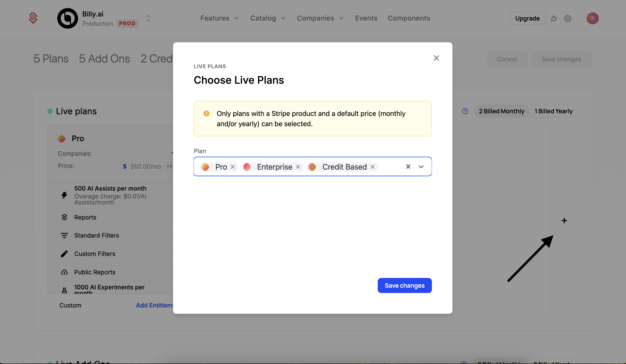Click the Stripe icon next to the Pro price
626x364 pixels.
pyautogui.click(x=124, y=166)
